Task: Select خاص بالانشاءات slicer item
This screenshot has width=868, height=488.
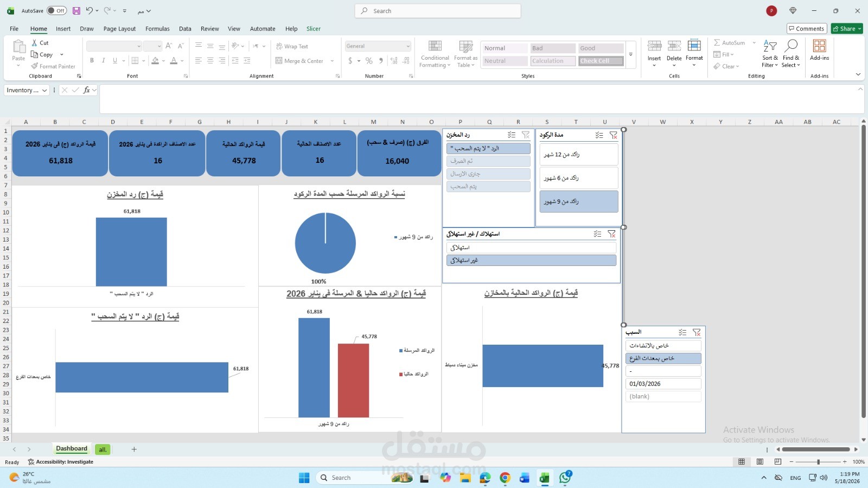Action: [663, 346]
